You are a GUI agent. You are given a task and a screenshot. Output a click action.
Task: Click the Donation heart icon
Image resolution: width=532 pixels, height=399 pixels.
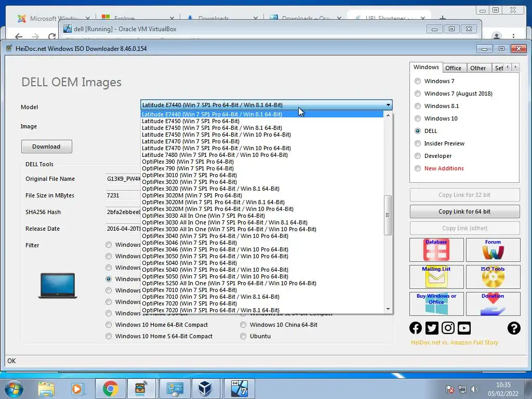[493, 303]
